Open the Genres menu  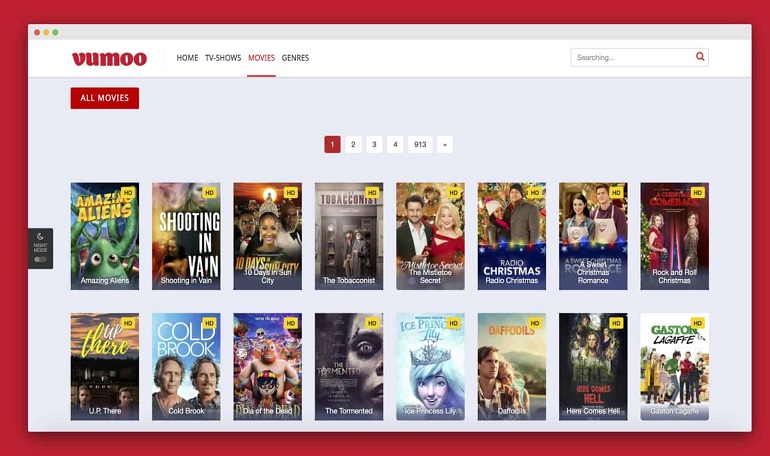coord(295,58)
